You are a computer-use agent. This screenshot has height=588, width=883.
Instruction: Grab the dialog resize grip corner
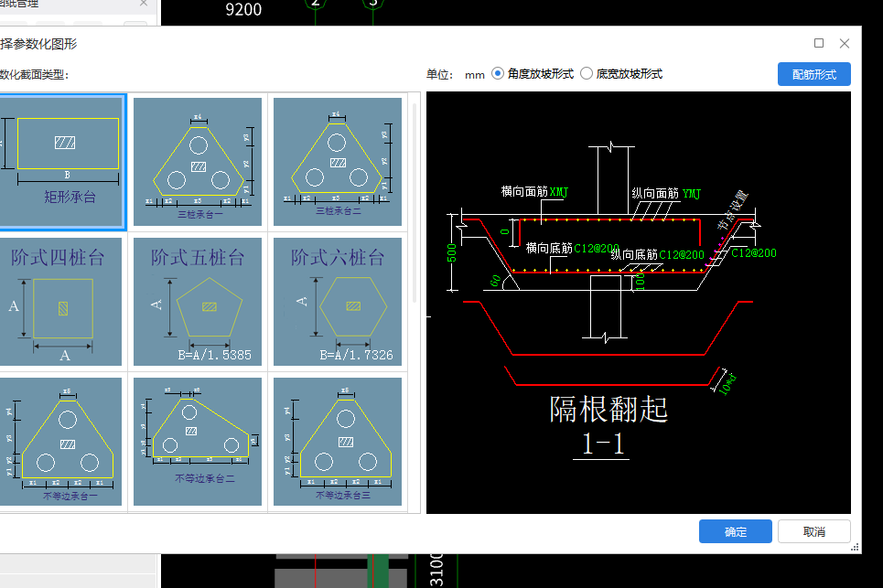coord(855,547)
